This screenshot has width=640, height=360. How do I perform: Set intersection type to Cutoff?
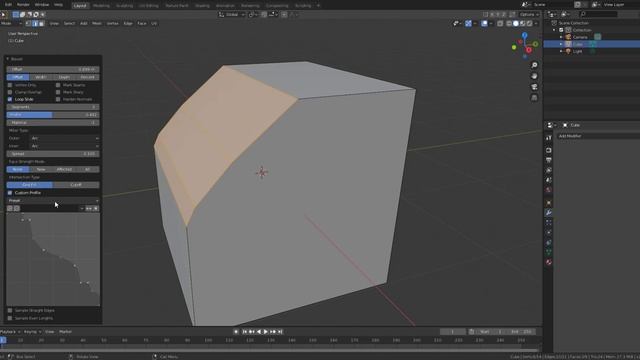(76, 185)
